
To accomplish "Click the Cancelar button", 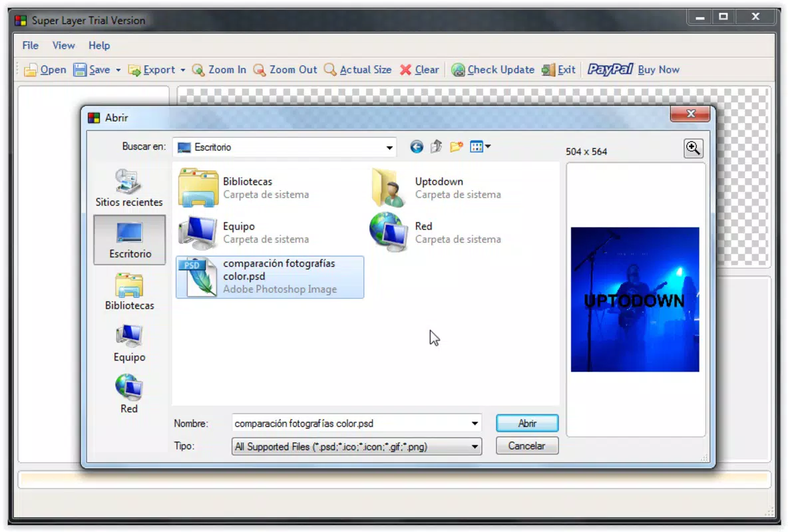I will [x=526, y=446].
